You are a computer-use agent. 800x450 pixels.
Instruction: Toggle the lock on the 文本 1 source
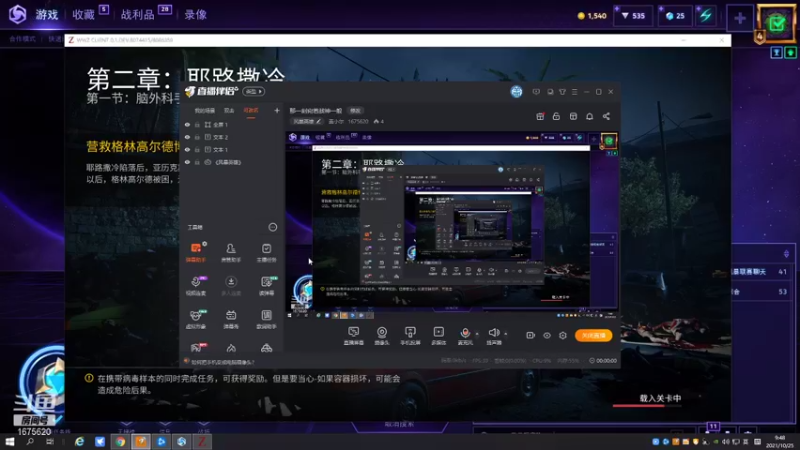click(197, 149)
